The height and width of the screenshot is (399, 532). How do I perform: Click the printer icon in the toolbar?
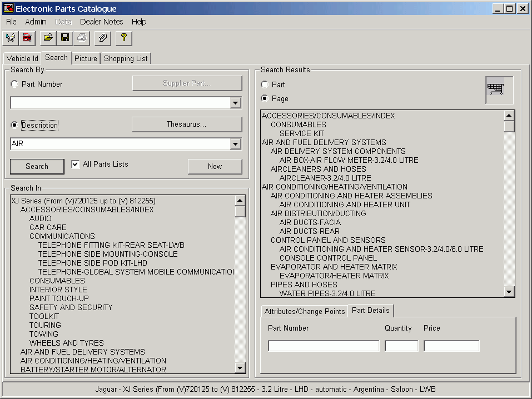click(82, 38)
